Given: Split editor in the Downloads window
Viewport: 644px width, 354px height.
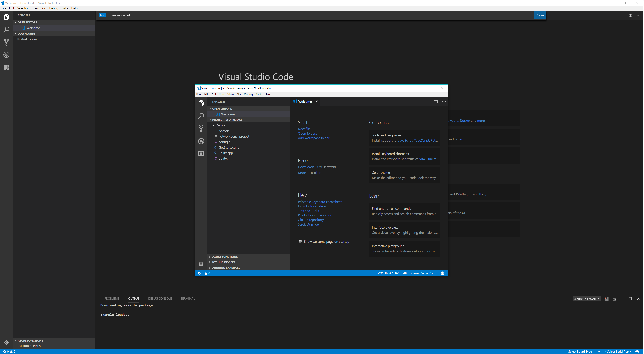Looking at the screenshot, I should coord(630,15).
